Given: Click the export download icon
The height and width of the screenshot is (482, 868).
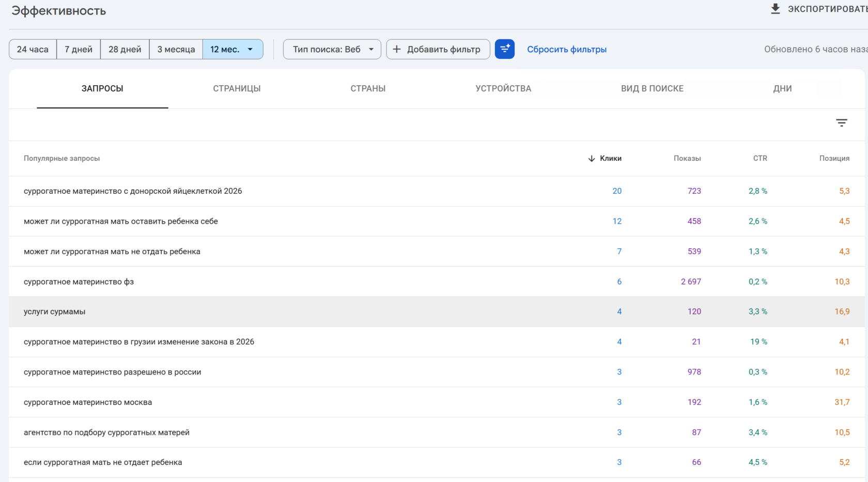Looking at the screenshot, I should pos(775,9).
